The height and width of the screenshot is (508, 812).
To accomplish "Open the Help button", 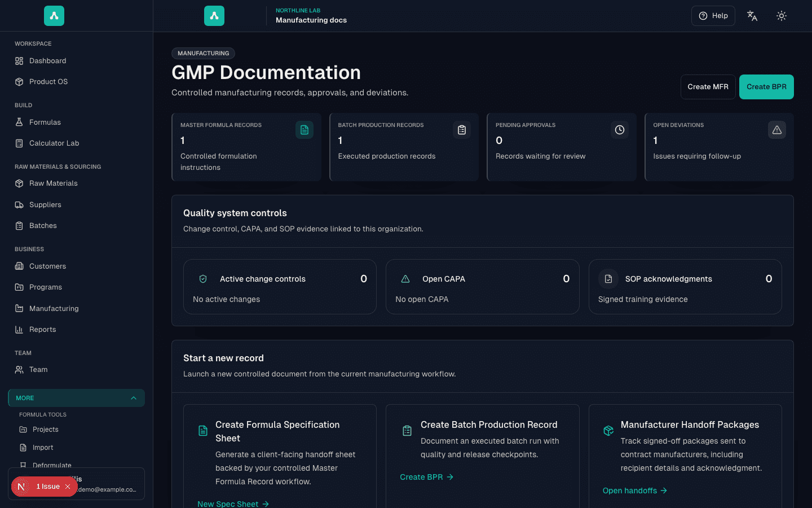I will pyautogui.click(x=713, y=16).
